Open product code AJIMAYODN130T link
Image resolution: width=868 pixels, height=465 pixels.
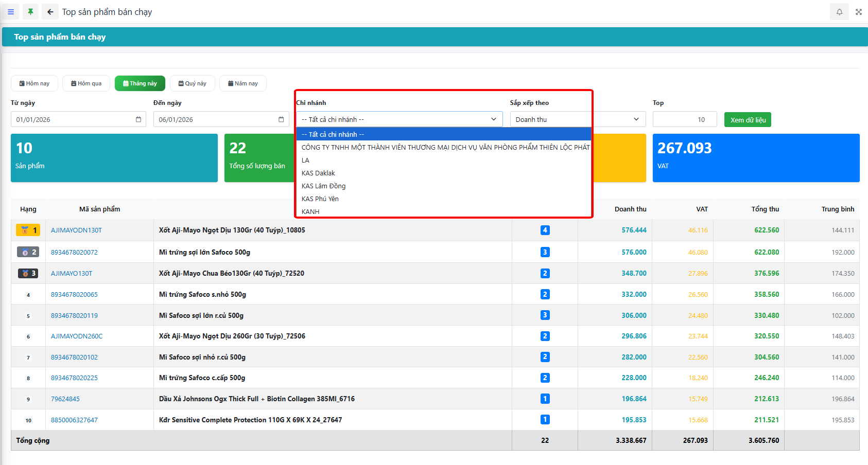(x=76, y=230)
